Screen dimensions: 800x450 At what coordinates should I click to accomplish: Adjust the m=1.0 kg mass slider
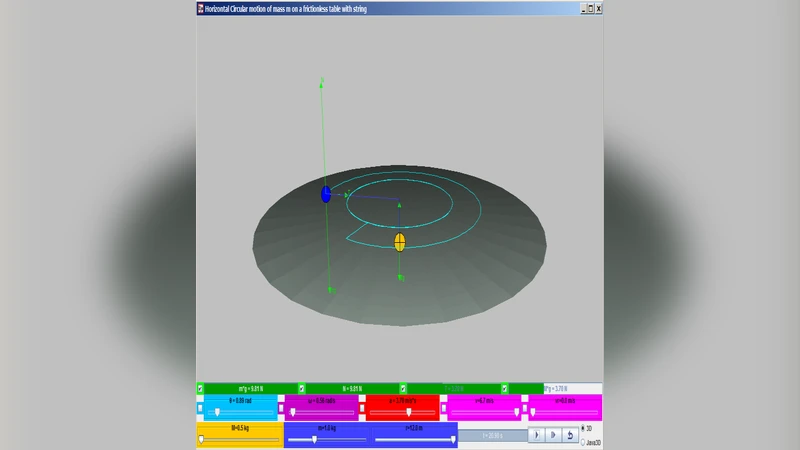[x=327, y=439]
